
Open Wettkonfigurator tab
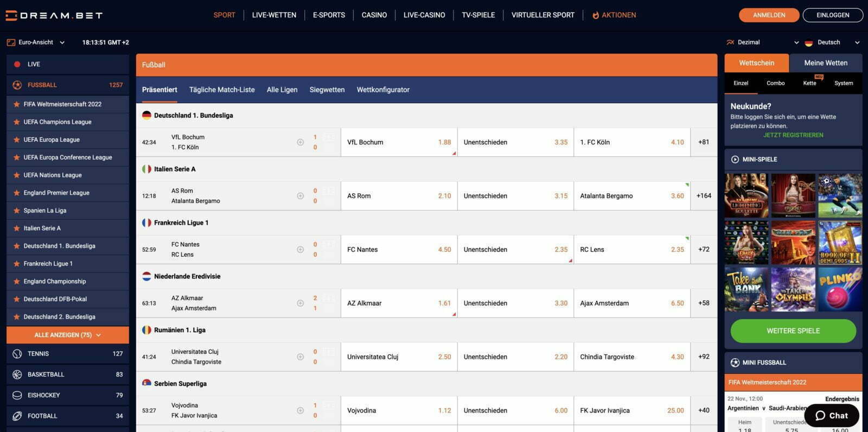pos(383,90)
